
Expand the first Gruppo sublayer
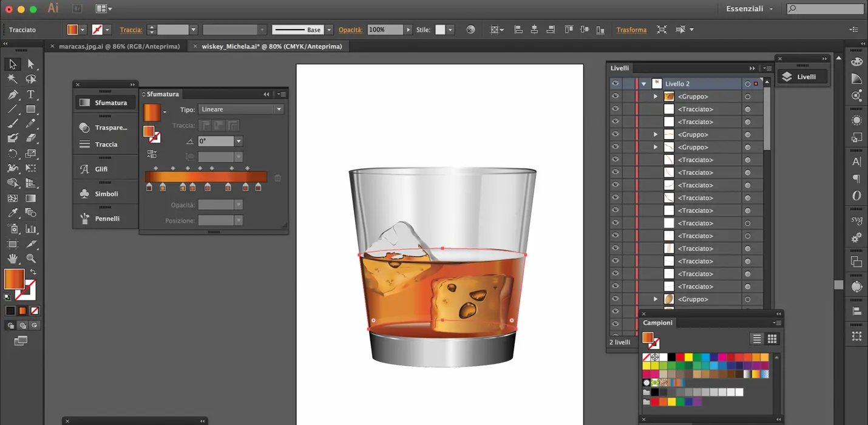click(x=656, y=97)
